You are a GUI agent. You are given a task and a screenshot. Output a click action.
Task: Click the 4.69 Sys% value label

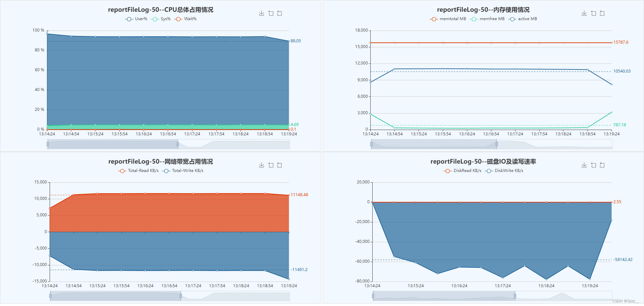(x=294, y=125)
